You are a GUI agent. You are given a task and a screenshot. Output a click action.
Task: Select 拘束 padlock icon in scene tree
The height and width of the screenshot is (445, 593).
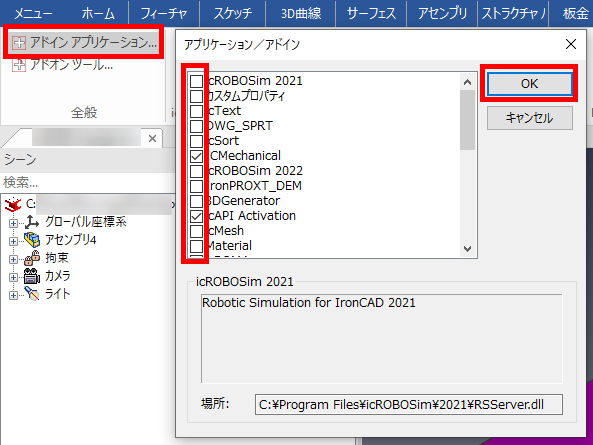[x=32, y=258]
